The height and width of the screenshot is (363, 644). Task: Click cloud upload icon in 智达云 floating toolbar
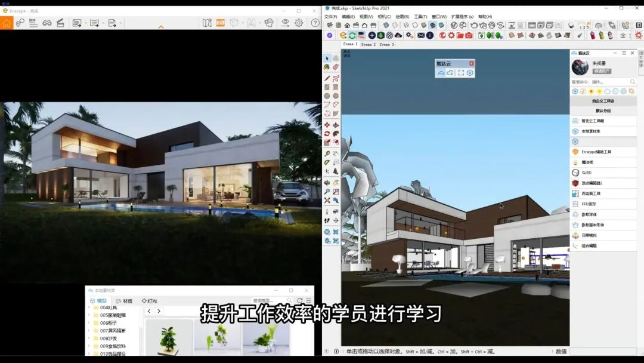(x=450, y=73)
